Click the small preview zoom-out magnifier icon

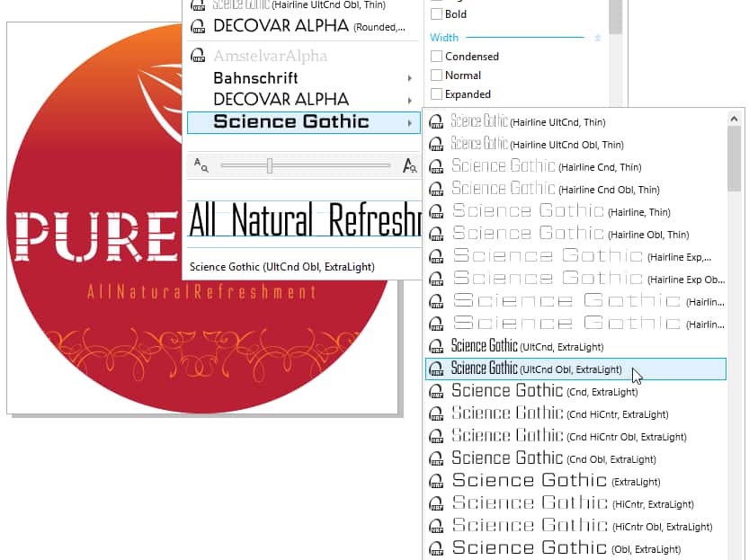click(201, 165)
